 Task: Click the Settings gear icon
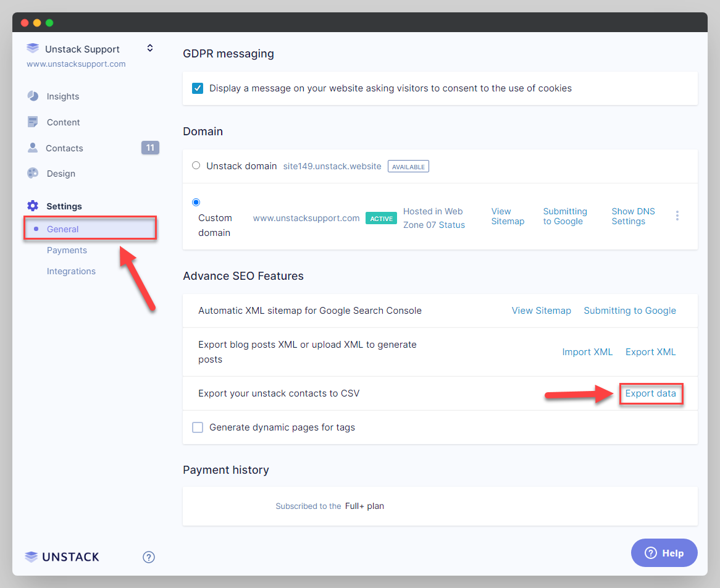[x=33, y=206]
